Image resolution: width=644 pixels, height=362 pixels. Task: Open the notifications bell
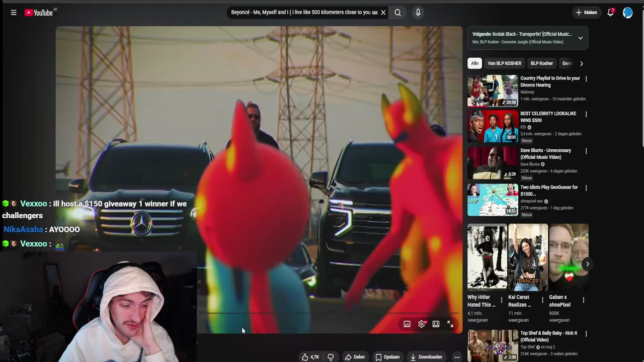click(x=610, y=13)
